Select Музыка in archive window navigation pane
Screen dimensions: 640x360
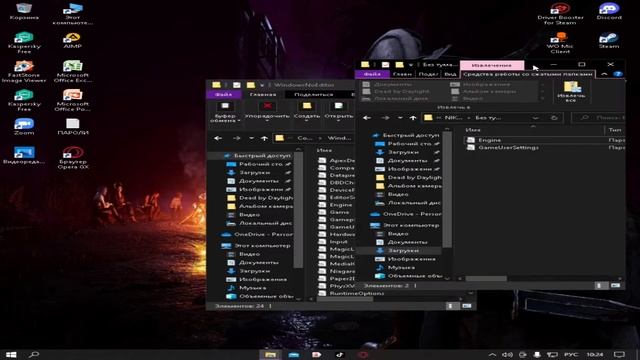tap(401, 267)
